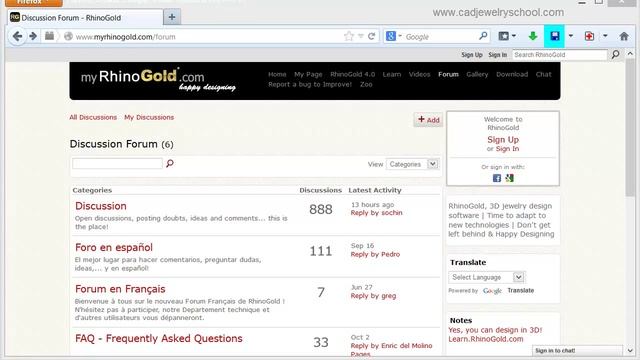The height and width of the screenshot is (360, 640).
Task: Click Sign In in the welcome box
Action: pos(507,149)
